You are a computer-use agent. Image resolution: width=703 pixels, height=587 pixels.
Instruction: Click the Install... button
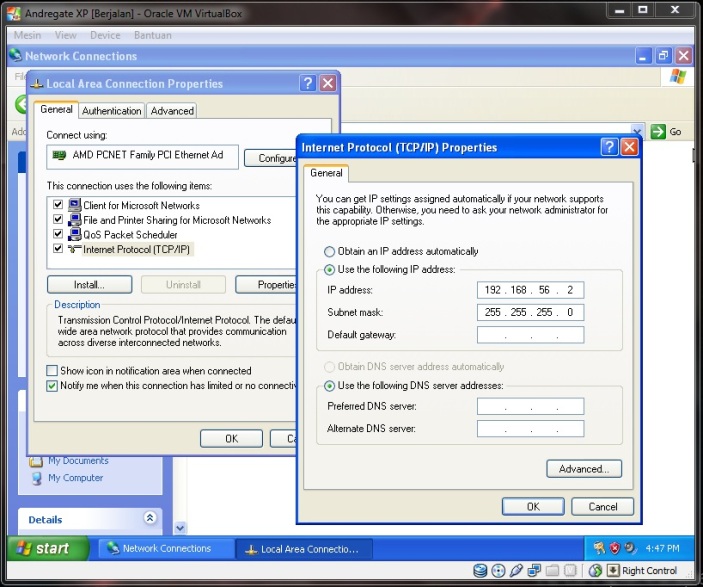[x=89, y=285]
